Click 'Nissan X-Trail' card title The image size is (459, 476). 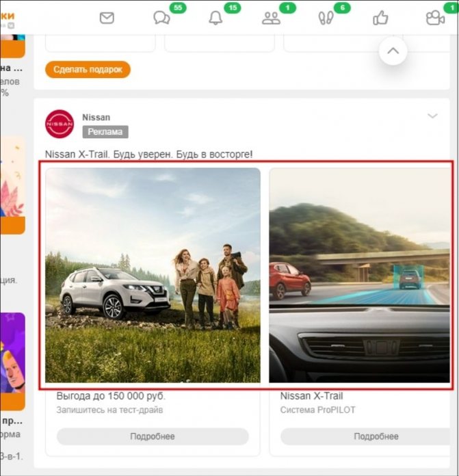(x=311, y=396)
